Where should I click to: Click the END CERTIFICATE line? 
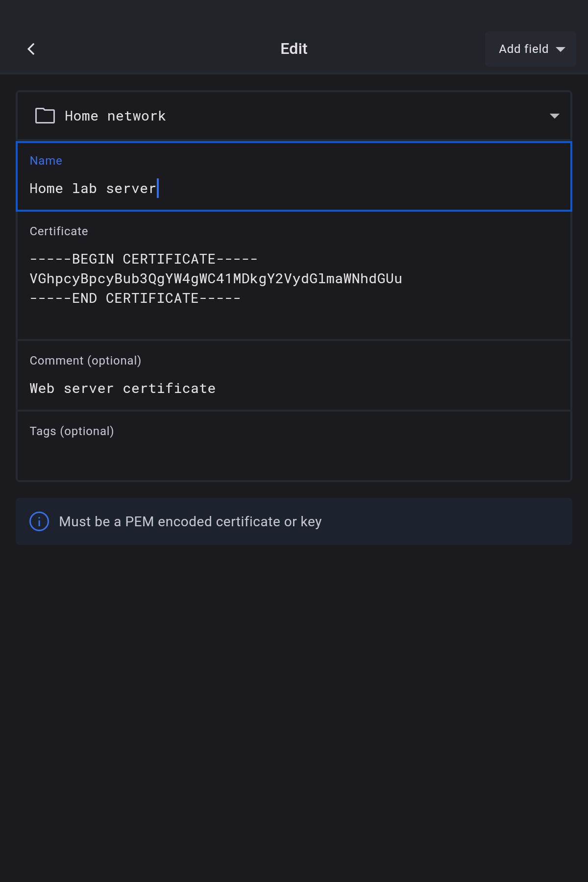(135, 298)
